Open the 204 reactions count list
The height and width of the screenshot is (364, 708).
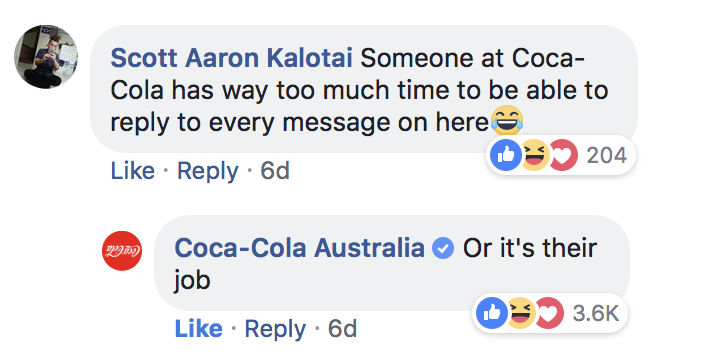click(x=606, y=155)
